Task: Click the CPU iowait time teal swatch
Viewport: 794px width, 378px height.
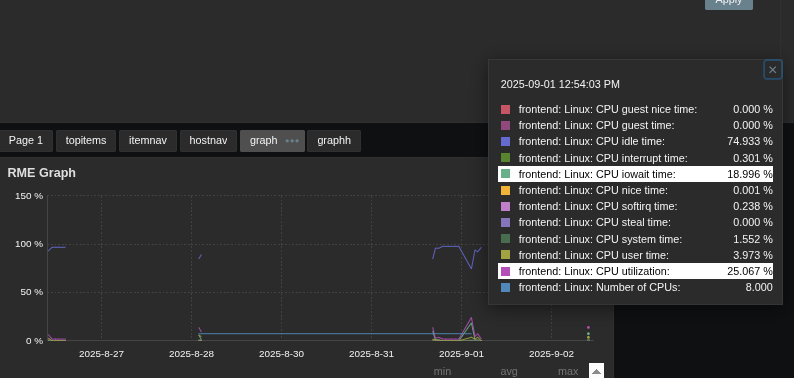Action: pyautogui.click(x=505, y=174)
